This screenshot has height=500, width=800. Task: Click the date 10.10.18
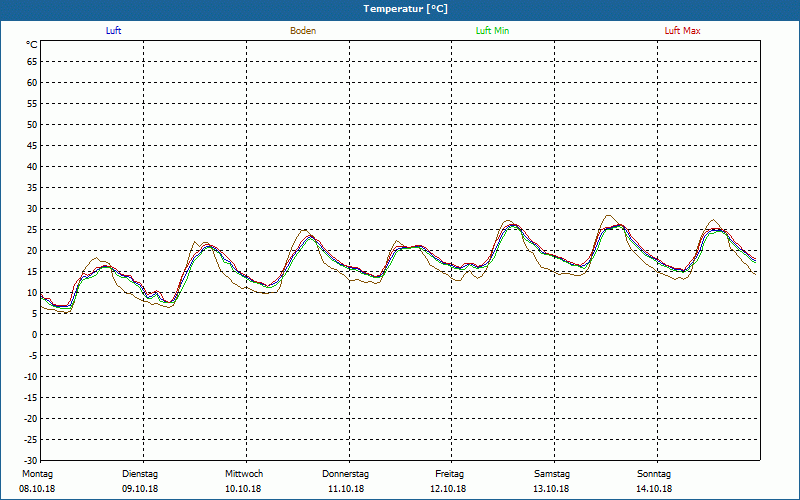(x=243, y=489)
